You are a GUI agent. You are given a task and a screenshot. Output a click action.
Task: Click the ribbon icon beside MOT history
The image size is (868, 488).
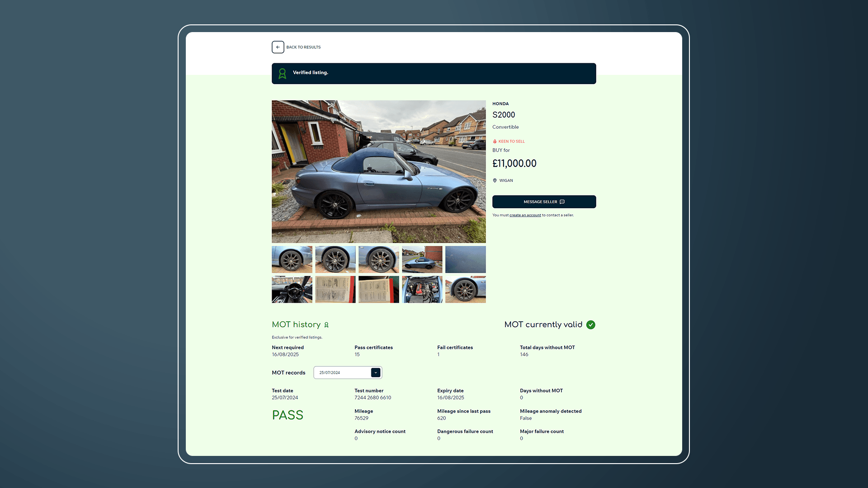326,325
